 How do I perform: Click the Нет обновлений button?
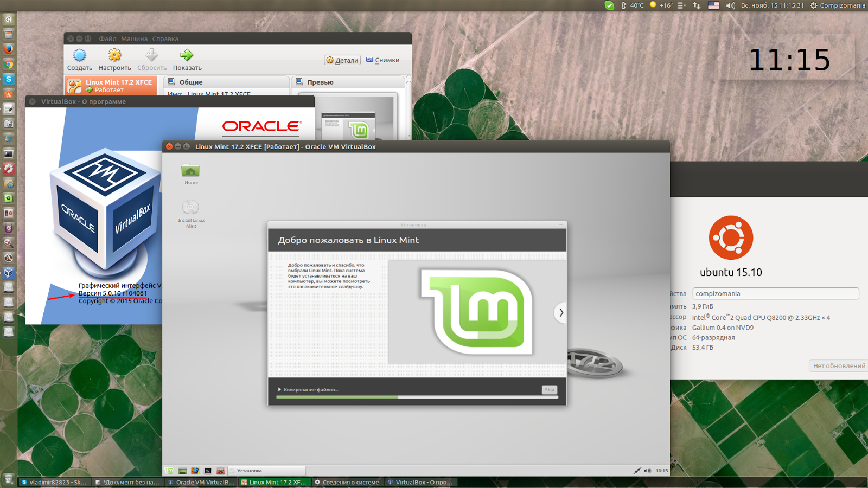[x=839, y=366]
